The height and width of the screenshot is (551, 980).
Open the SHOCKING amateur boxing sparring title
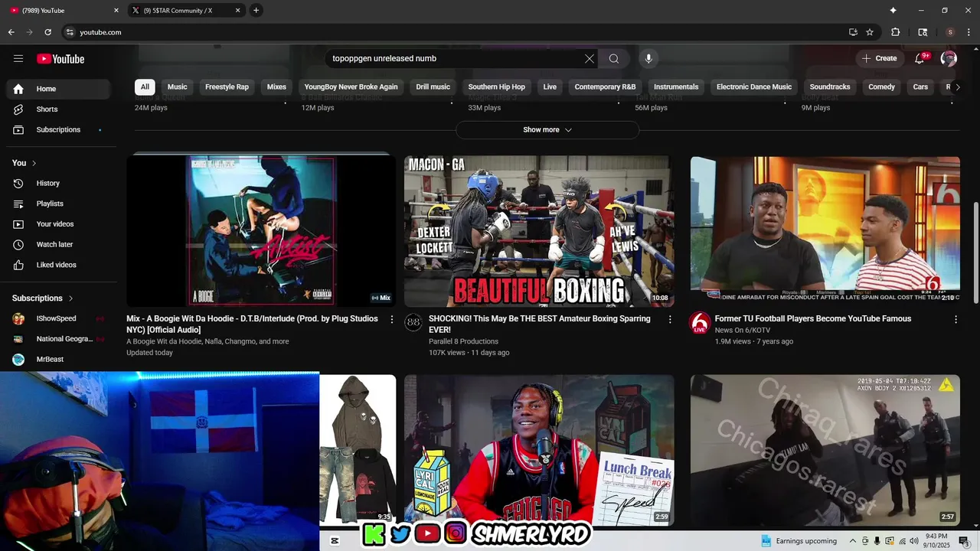tap(540, 324)
